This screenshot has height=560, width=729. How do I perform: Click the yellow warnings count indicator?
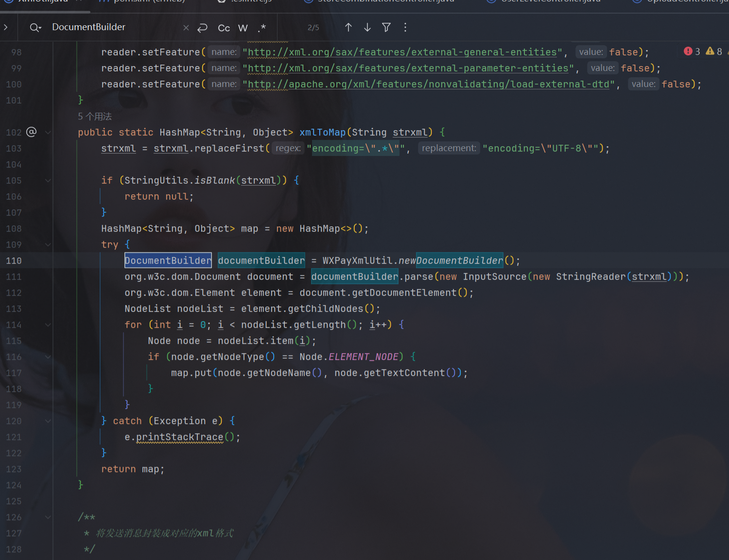(x=714, y=51)
